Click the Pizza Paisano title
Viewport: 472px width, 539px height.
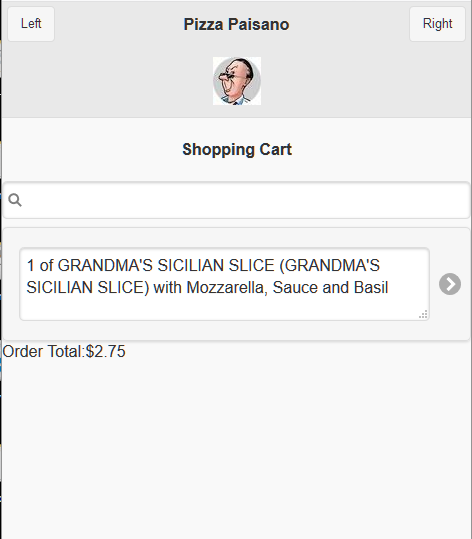tap(236, 24)
